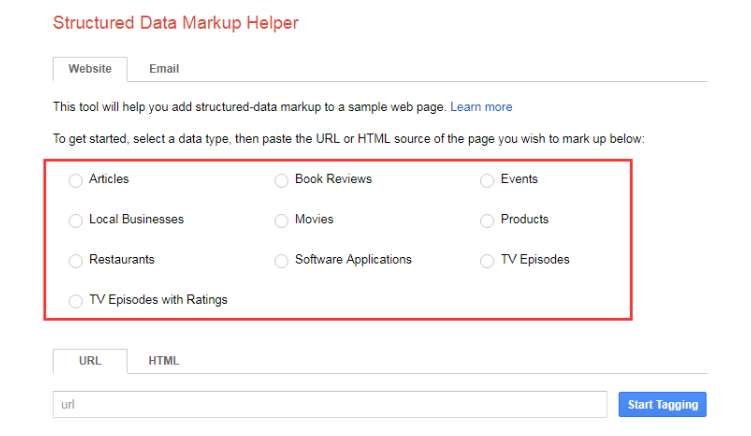Select Local Businesses data type
The height and width of the screenshot is (436, 751).
(75, 221)
